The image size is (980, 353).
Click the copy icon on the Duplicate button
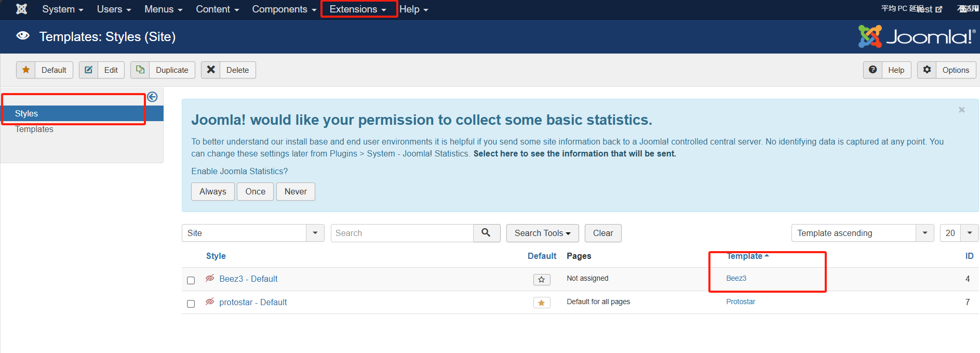[140, 70]
